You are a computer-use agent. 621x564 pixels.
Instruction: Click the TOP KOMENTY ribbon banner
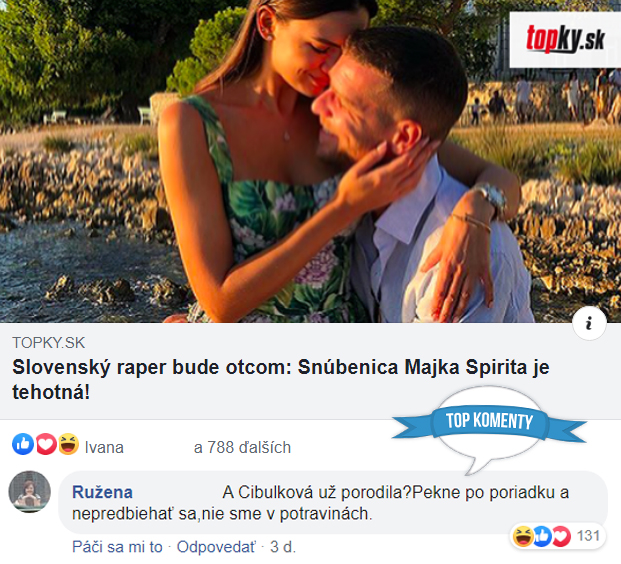pos(490,420)
